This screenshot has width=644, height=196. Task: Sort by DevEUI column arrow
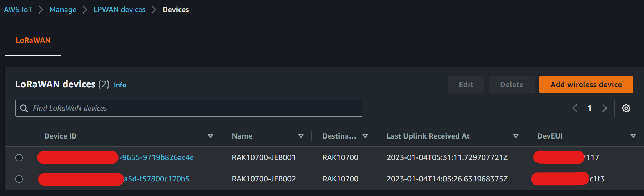[633, 136]
